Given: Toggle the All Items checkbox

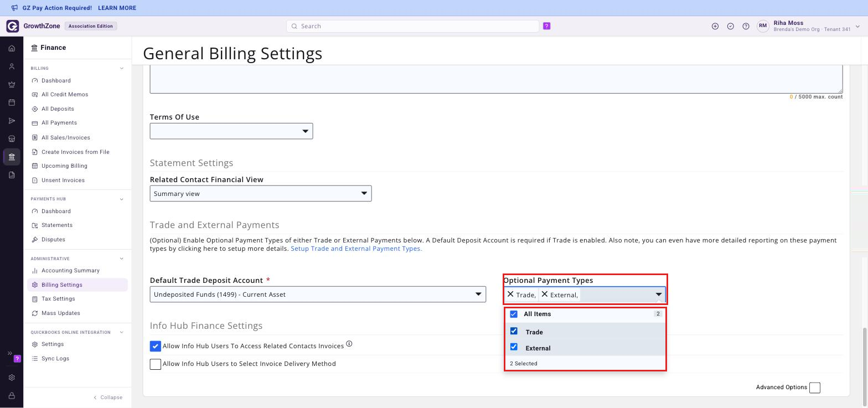Looking at the screenshot, I should coord(514,314).
